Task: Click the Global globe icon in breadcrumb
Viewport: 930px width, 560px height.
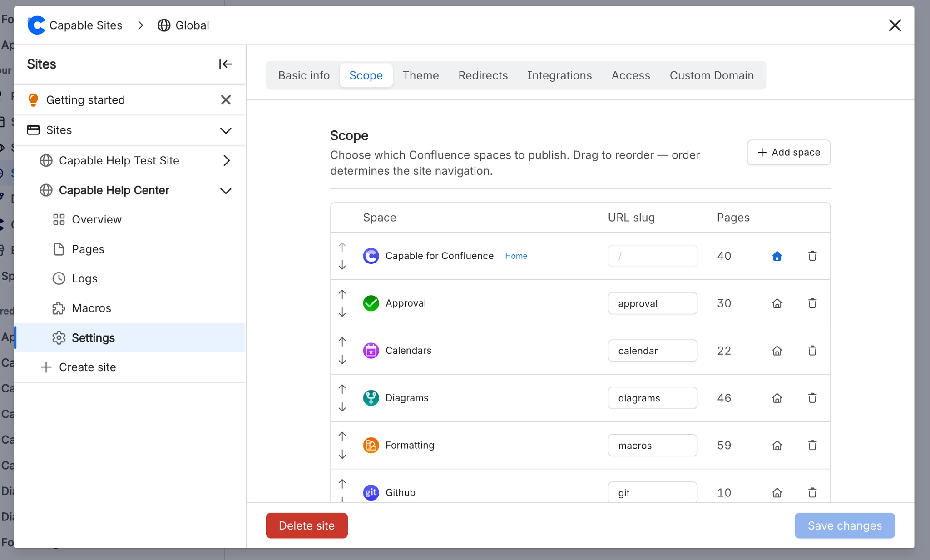Action: pos(164,25)
